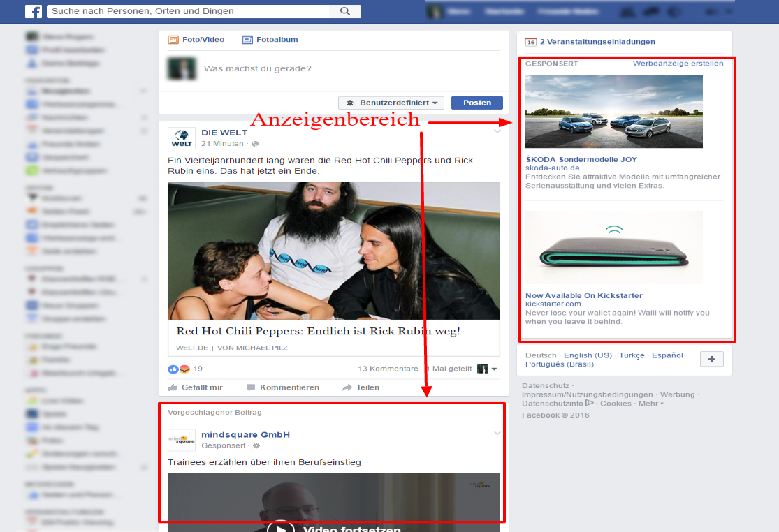Open the Impressum/Nutzungsbedingungen footer link
Viewport: 779px width, 532px height.
(588, 394)
